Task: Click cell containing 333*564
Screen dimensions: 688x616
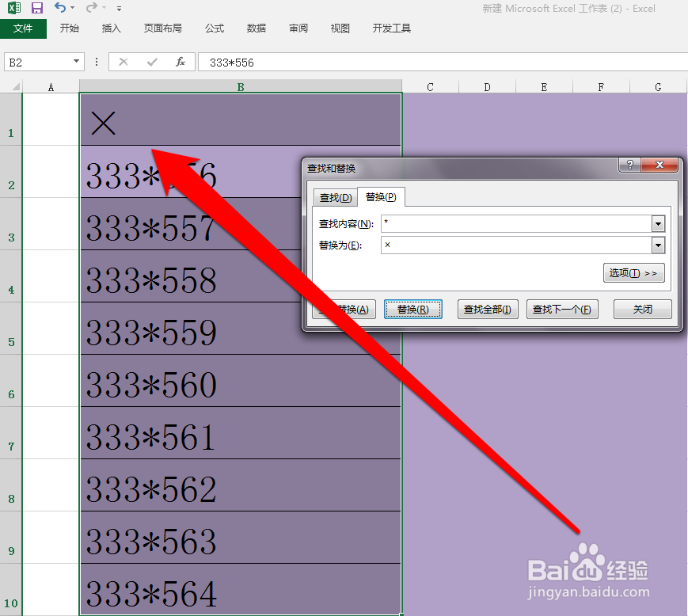Action: tap(241, 589)
